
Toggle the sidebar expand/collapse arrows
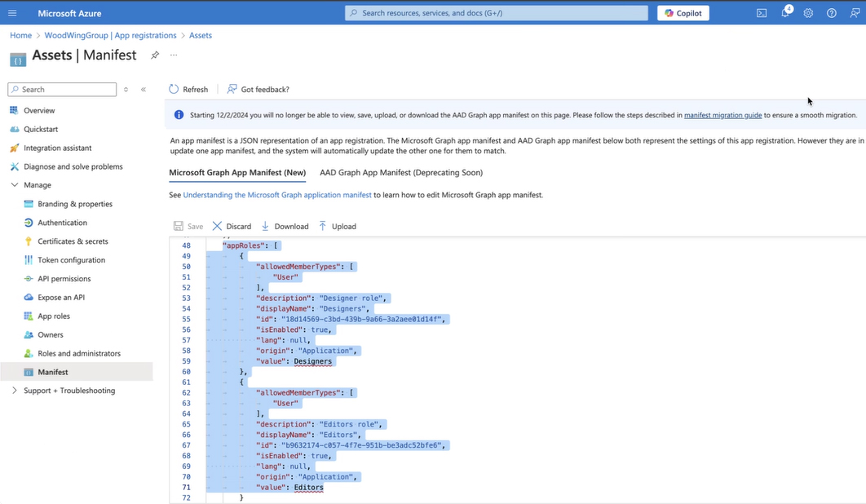coord(126,89)
